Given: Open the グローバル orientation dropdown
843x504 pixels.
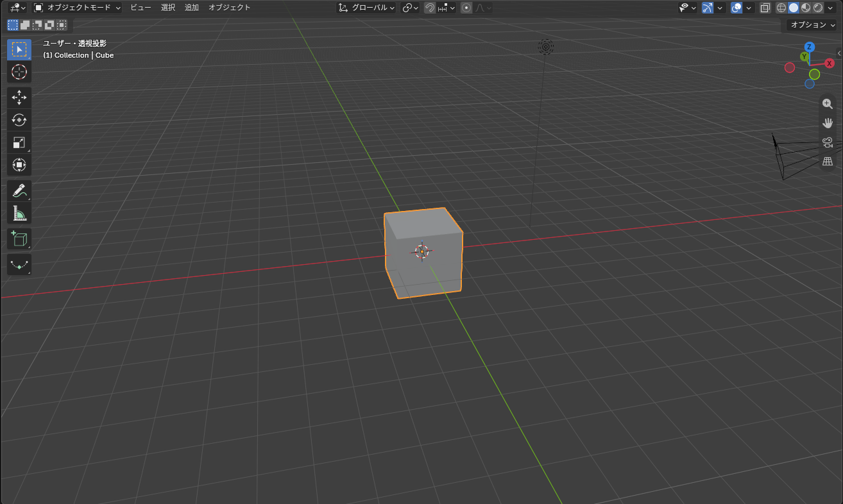Looking at the screenshot, I should point(367,8).
